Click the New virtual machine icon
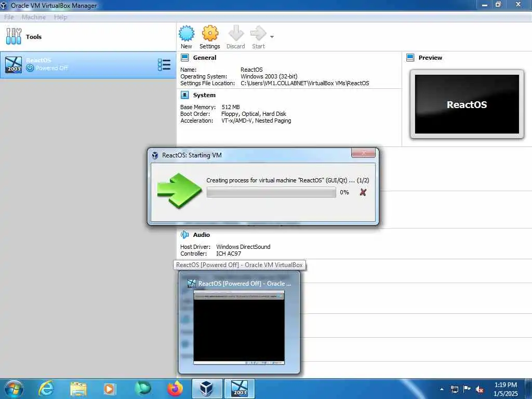Viewport: 532px width, 399px height. [187, 33]
